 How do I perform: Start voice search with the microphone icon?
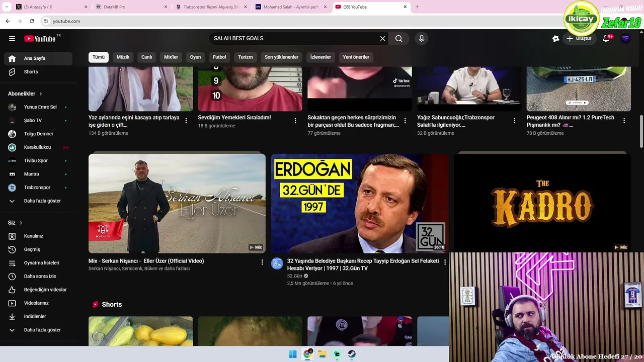tap(422, 39)
